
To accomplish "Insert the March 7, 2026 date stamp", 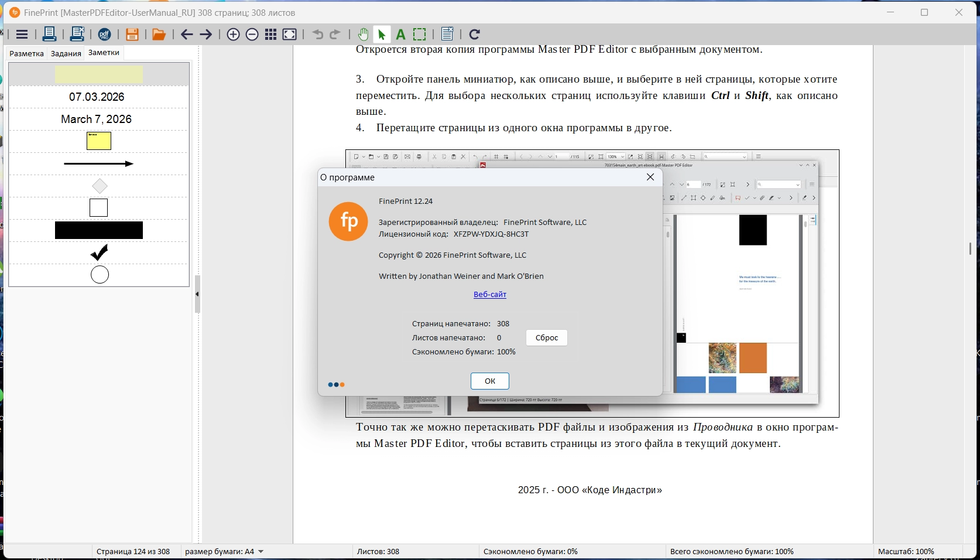I will tap(97, 119).
